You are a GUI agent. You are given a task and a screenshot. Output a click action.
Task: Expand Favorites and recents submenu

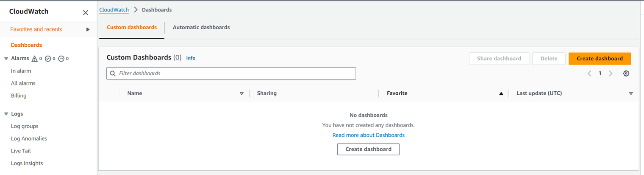[x=88, y=29]
